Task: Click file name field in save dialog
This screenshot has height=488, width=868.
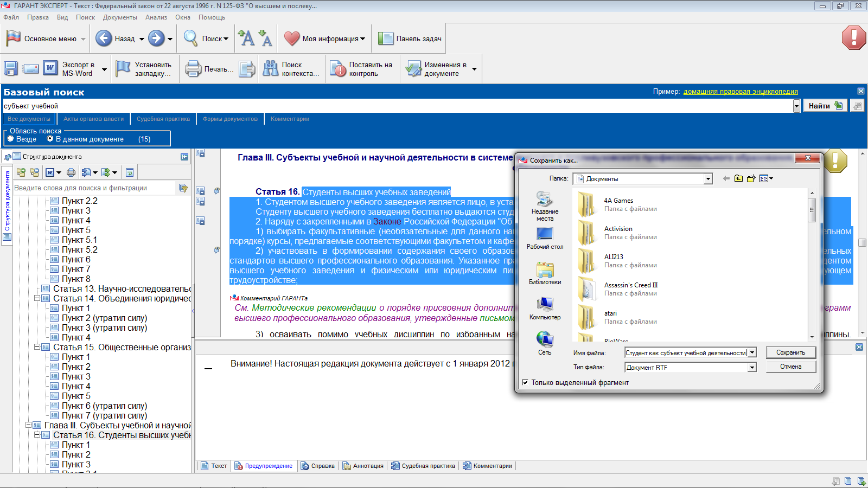Action: (686, 352)
